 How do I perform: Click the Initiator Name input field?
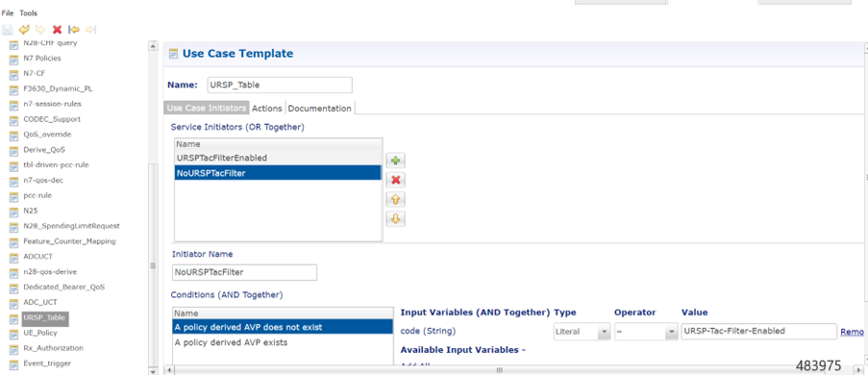[x=245, y=272]
